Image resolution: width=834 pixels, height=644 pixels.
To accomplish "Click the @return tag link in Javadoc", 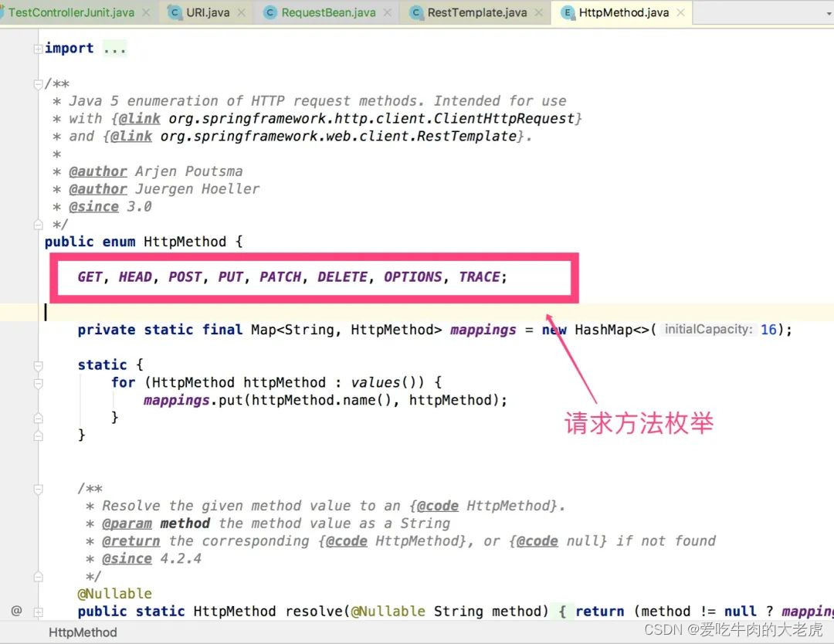I will [x=131, y=541].
